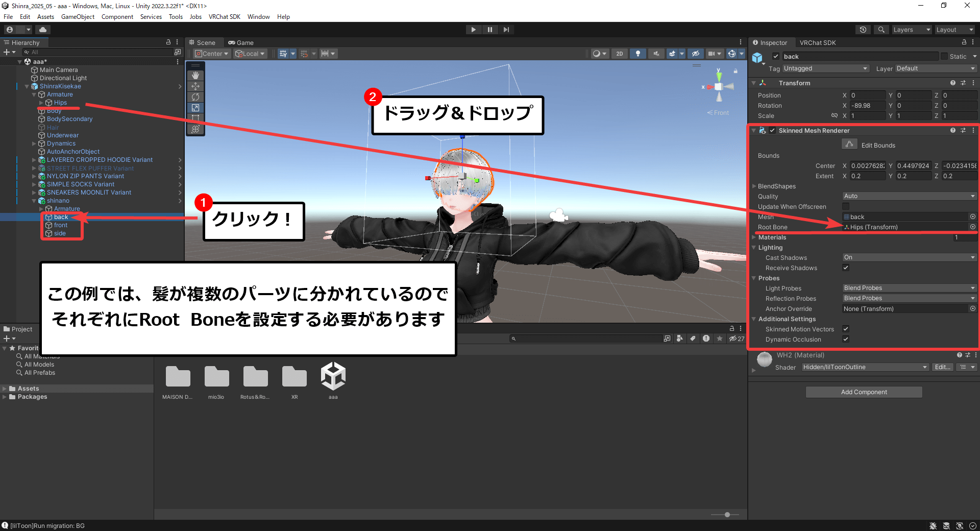Open the MAISON D... folder thumbnail
980x531 pixels.
tap(178, 378)
